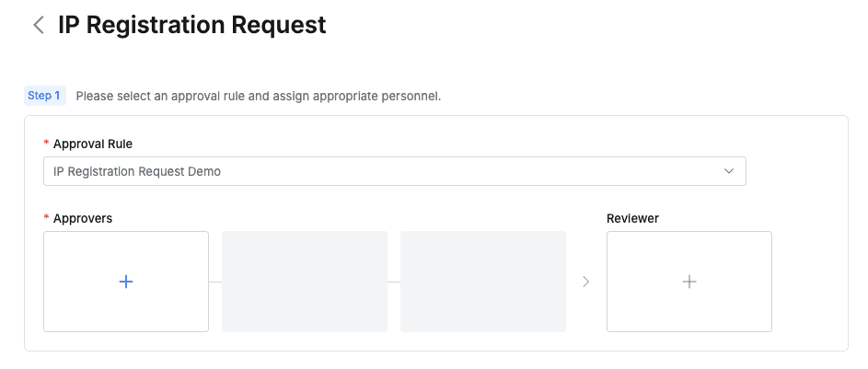Click the connector line between first and second approver slots
The width and height of the screenshot is (868, 369).
click(215, 282)
